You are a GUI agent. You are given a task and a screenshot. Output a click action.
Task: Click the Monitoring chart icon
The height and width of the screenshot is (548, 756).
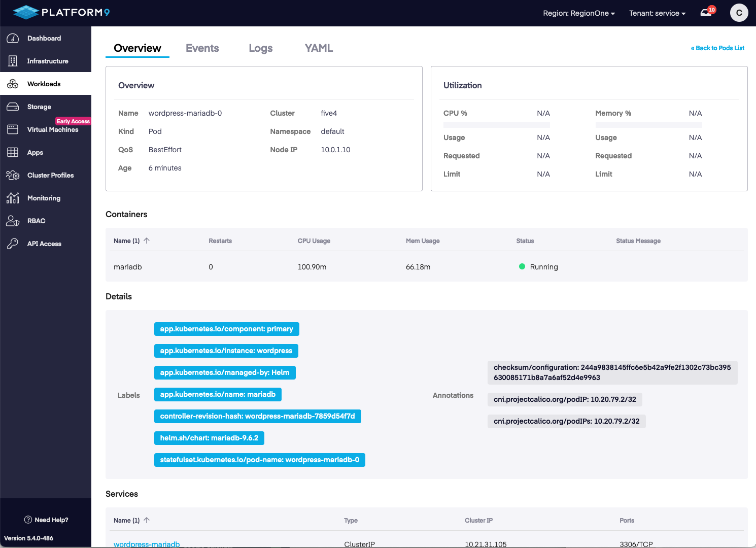click(x=13, y=198)
